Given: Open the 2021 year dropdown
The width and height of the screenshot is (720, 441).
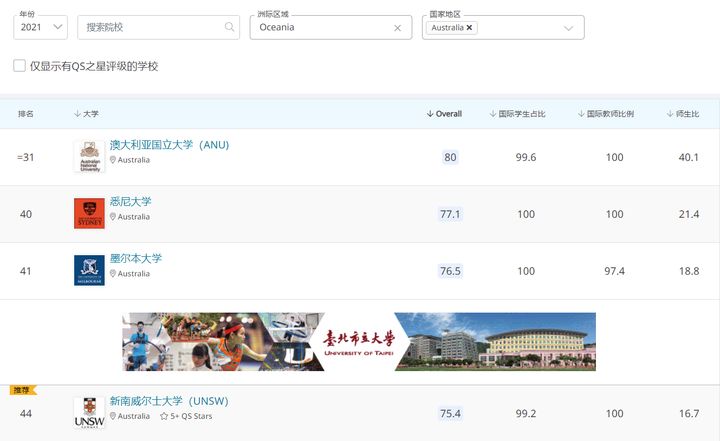Looking at the screenshot, I should pos(40,27).
